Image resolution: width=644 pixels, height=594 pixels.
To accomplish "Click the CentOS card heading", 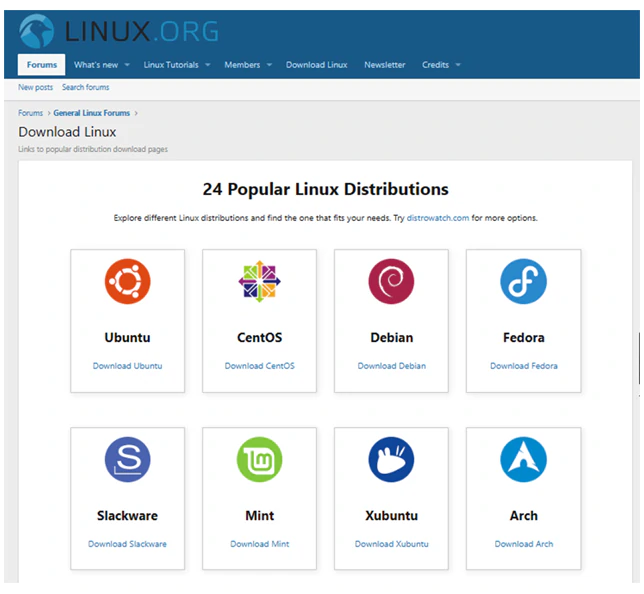I will [260, 337].
